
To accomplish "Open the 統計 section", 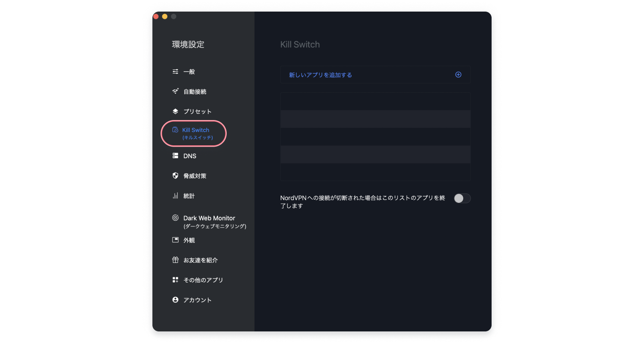I will [189, 196].
